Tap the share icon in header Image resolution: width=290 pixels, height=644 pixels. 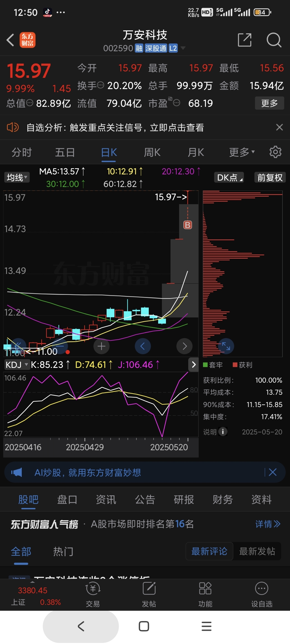tap(245, 40)
